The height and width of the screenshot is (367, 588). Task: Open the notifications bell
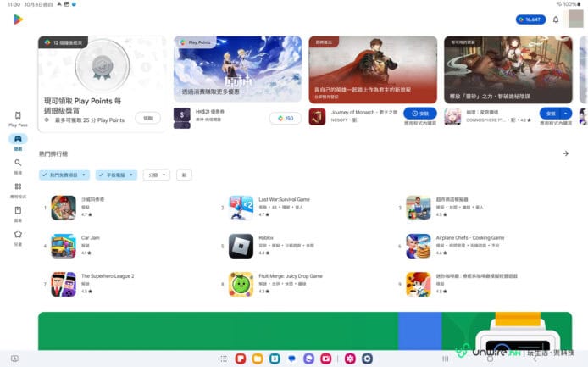556,19
